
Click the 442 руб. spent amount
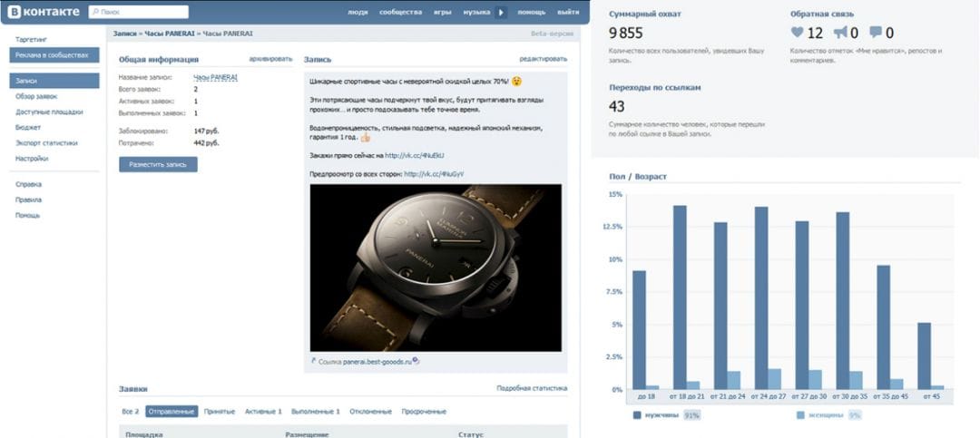[x=206, y=143]
